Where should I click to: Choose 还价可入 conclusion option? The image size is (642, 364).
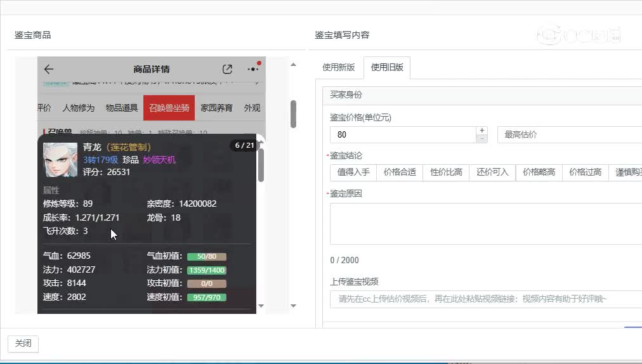[x=492, y=172]
